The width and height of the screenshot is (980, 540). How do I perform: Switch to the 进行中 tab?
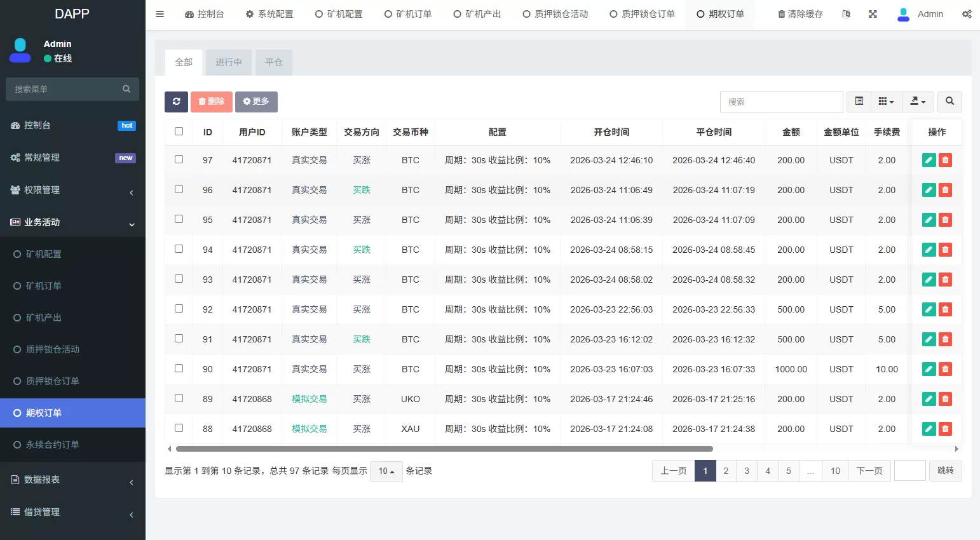[228, 62]
